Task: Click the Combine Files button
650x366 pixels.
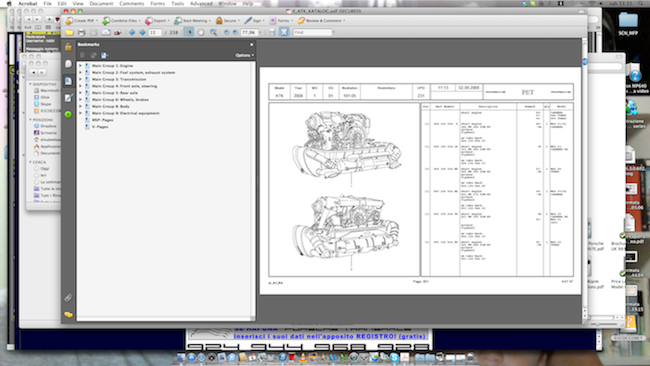Action: coord(121,20)
